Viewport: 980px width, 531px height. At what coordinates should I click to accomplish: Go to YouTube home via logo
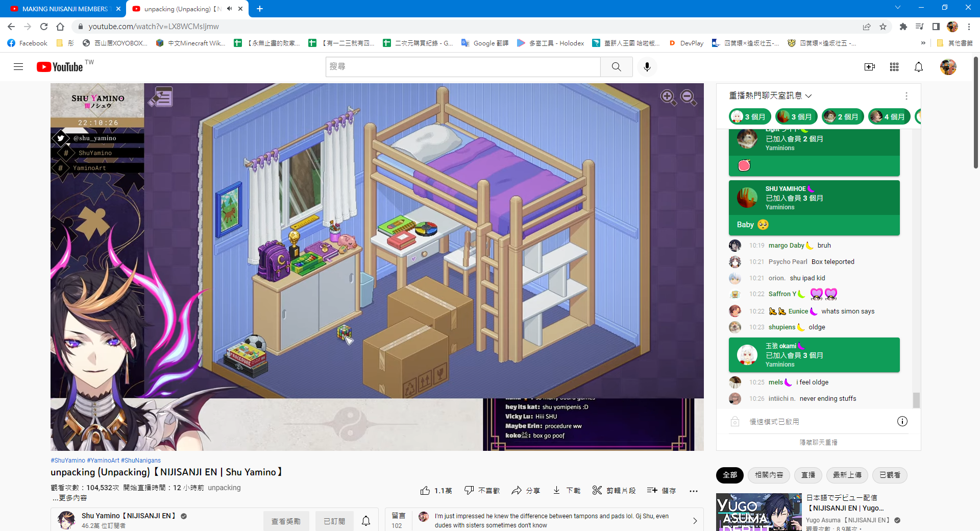click(x=60, y=67)
